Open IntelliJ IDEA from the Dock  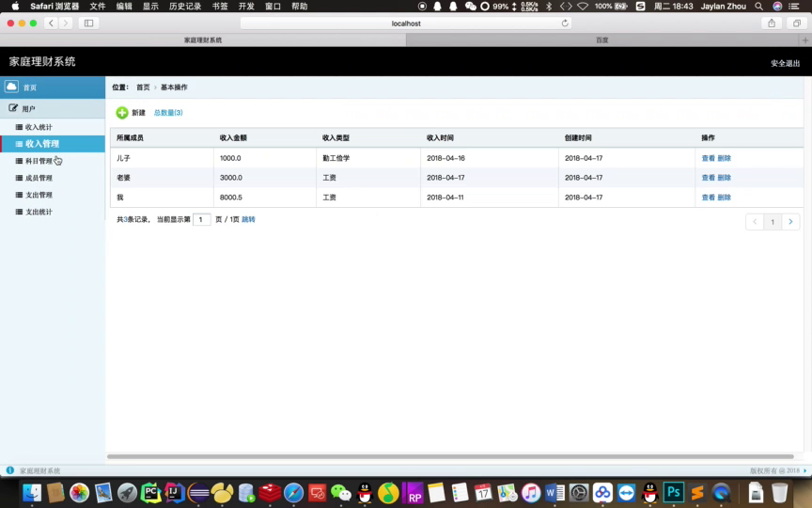(175, 492)
